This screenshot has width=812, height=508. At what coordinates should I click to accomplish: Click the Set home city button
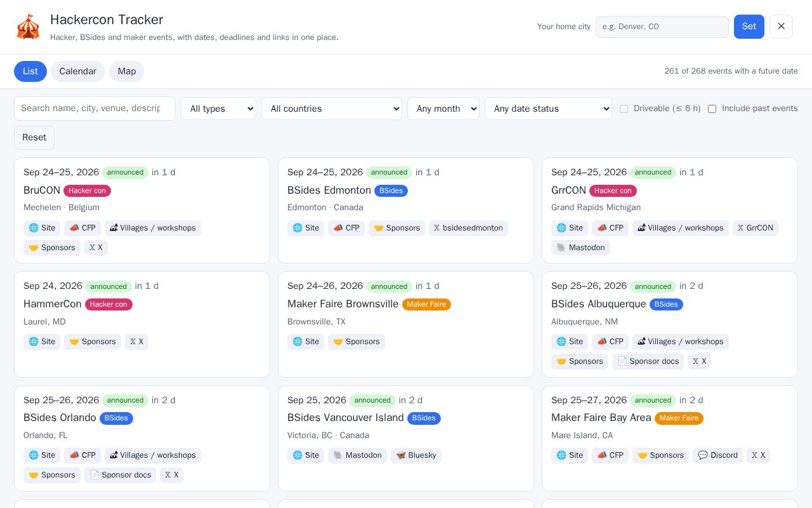coord(749,27)
